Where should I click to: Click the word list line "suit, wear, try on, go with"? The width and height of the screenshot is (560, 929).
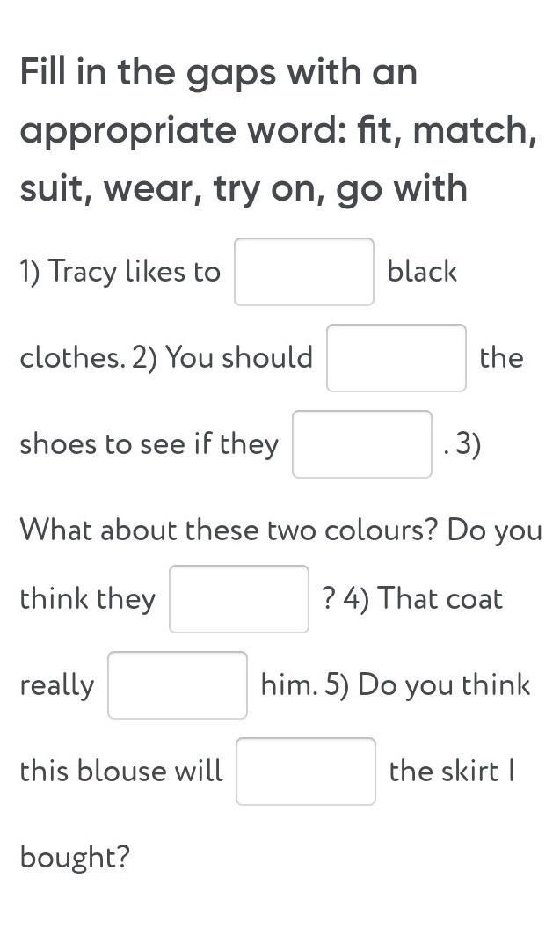click(244, 188)
